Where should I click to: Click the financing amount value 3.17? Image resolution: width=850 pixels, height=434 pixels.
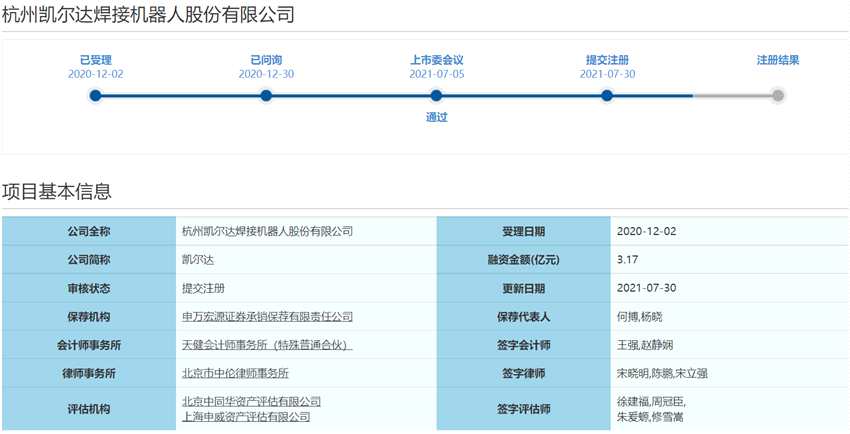click(627, 260)
